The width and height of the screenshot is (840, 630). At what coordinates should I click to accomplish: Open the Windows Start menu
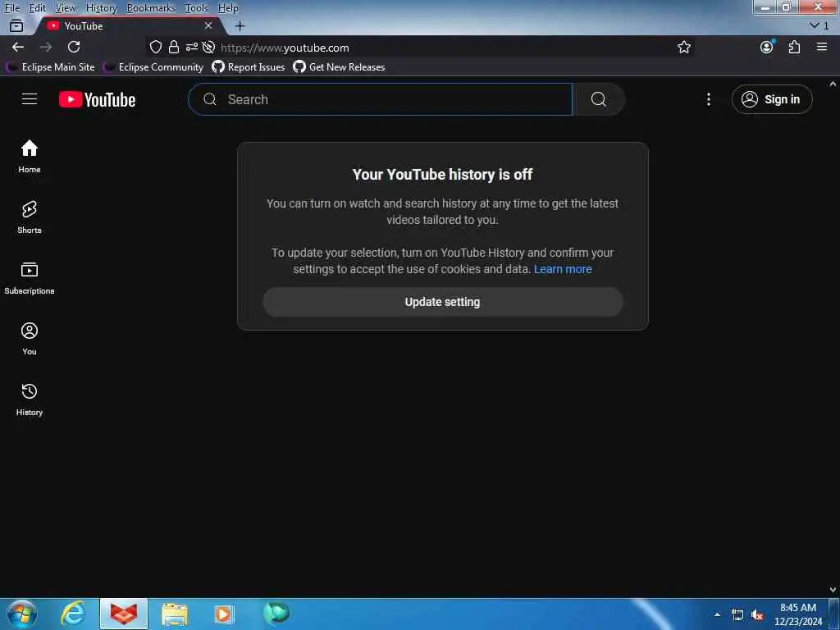[22, 614]
